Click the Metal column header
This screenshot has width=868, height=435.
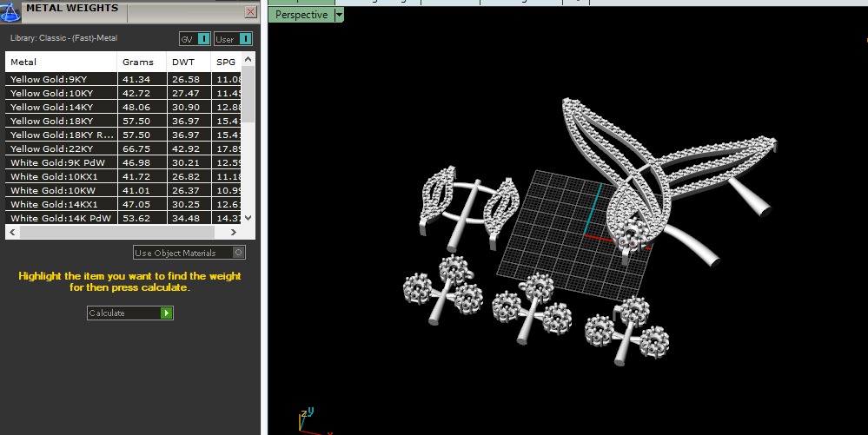[x=61, y=62]
